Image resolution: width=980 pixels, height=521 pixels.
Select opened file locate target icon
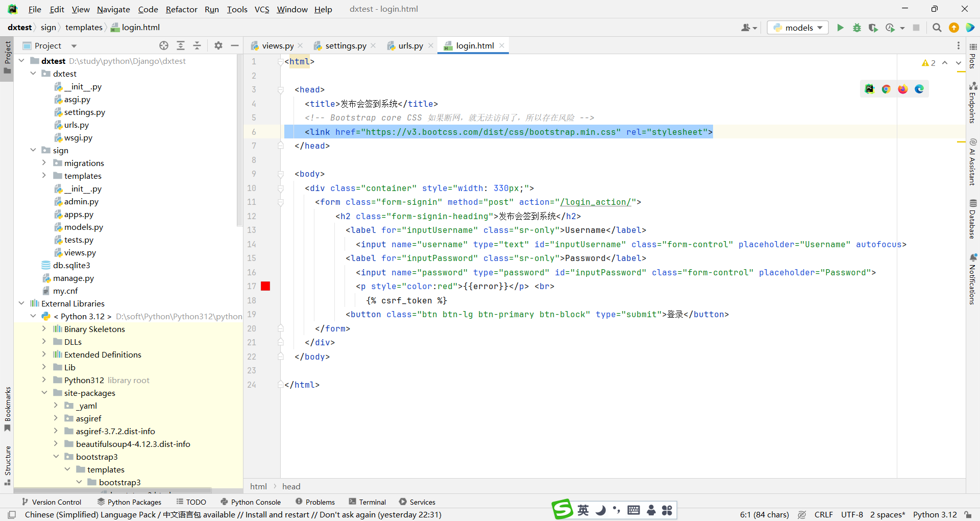(x=164, y=45)
